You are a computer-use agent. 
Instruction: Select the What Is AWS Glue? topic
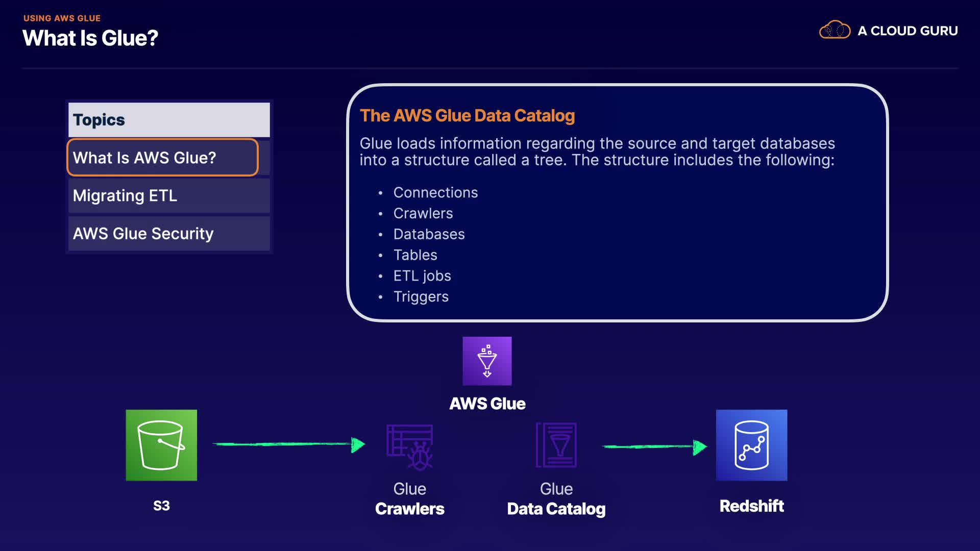coord(162,158)
